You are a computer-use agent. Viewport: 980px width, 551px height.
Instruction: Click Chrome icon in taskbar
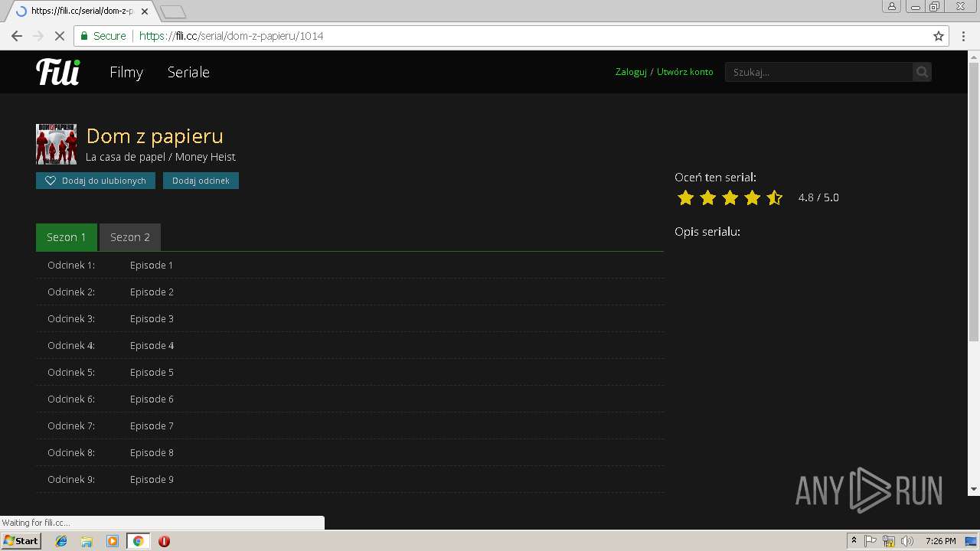pos(138,541)
